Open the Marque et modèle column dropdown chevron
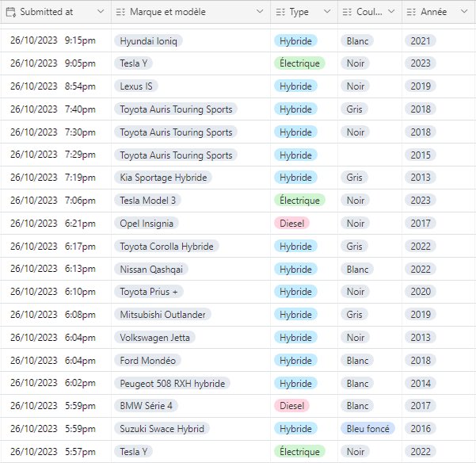Viewport: 476px width, 463px height. (260, 12)
